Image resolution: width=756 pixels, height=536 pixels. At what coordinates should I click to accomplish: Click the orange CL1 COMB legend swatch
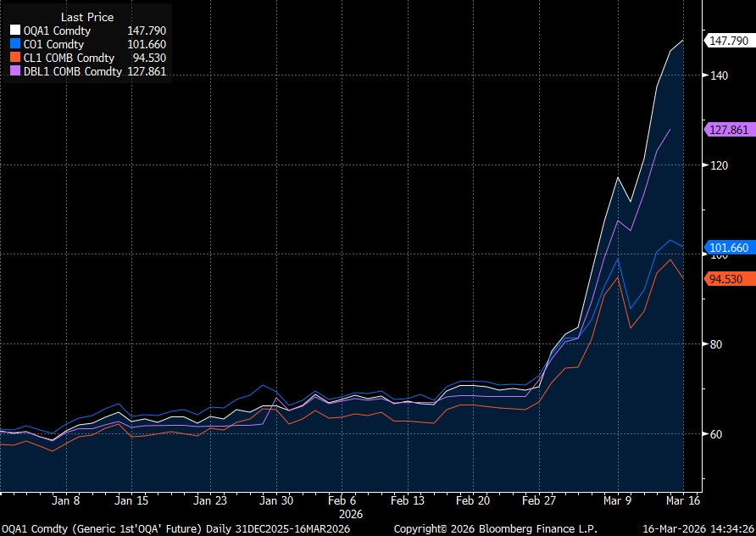[x=15, y=58]
